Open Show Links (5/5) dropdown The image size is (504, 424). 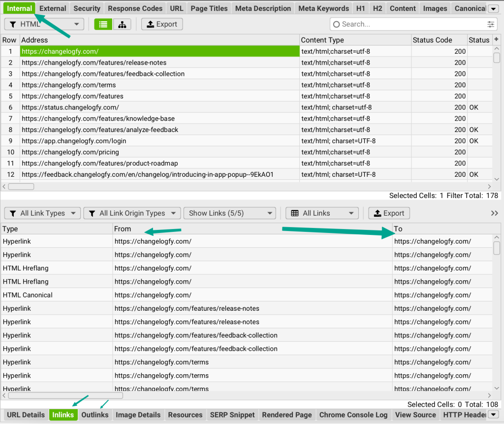point(230,213)
